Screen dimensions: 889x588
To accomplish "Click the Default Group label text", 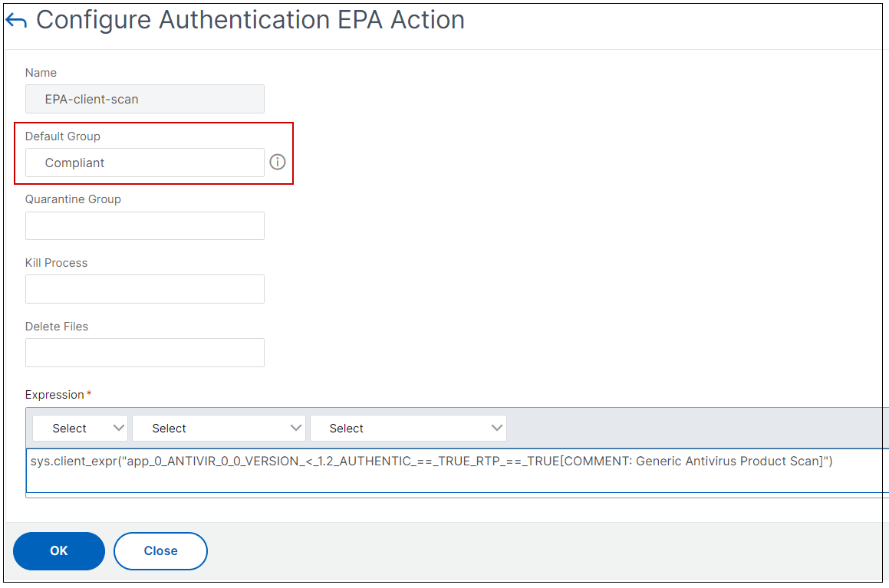I will (x=63, y=136).
